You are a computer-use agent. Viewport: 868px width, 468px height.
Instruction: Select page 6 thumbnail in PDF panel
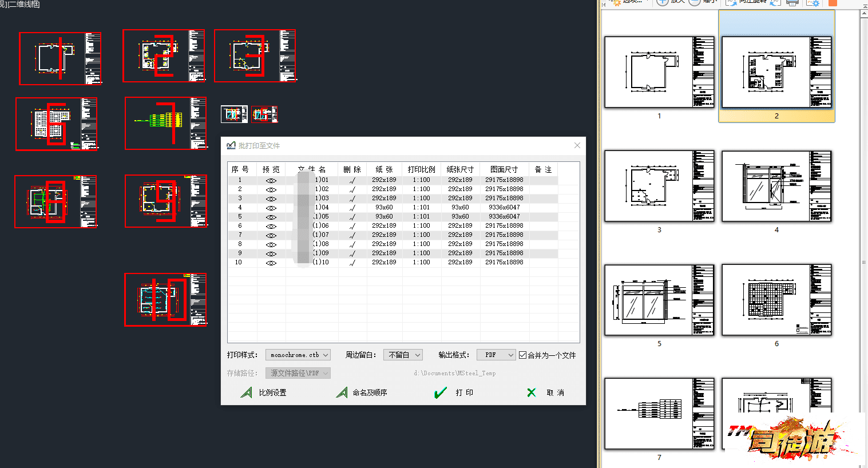tap(776, 300)
